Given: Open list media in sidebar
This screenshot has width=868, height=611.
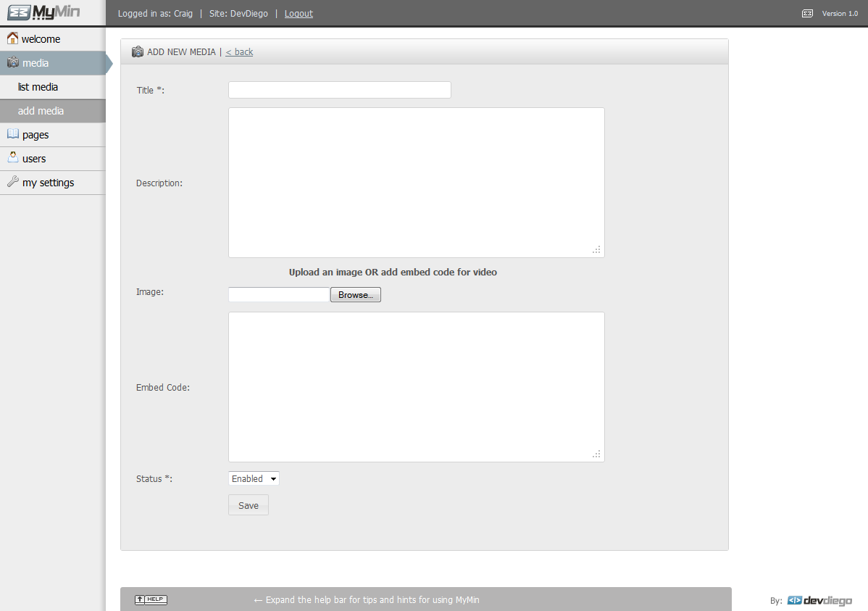Looking at the screenshot, I should point(38,87).
